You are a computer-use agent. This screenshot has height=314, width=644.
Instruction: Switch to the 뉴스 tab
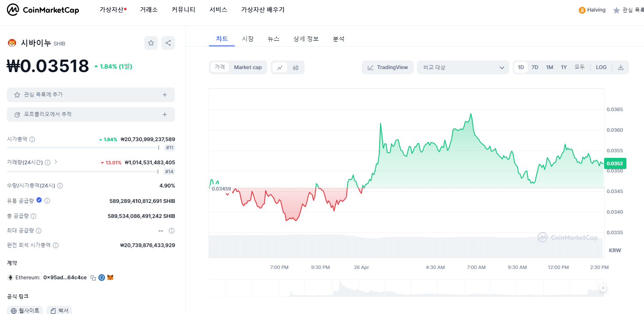tap(273, 39)
